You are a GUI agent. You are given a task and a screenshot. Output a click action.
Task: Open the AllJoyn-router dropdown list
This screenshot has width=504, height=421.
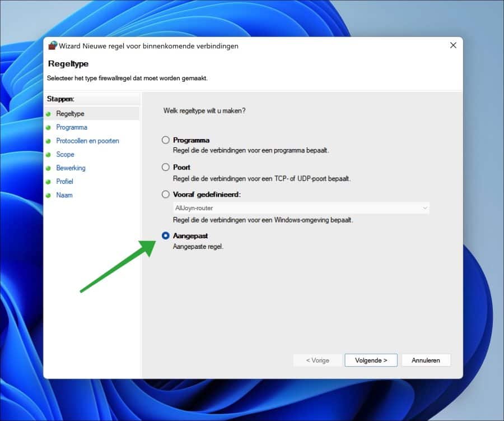301,208
